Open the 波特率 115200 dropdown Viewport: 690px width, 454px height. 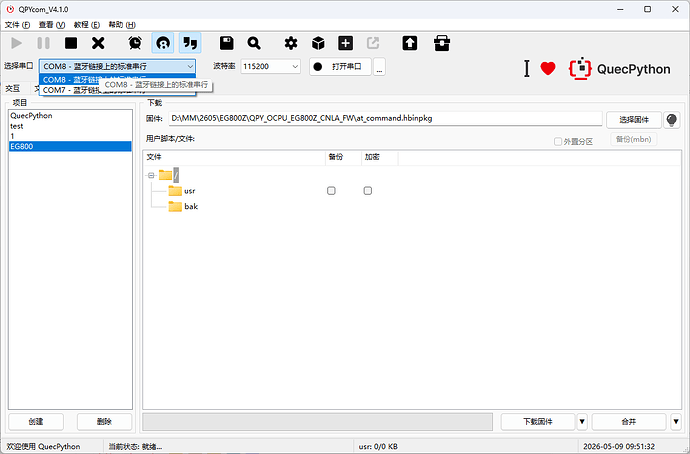click(x=270, y=66)
